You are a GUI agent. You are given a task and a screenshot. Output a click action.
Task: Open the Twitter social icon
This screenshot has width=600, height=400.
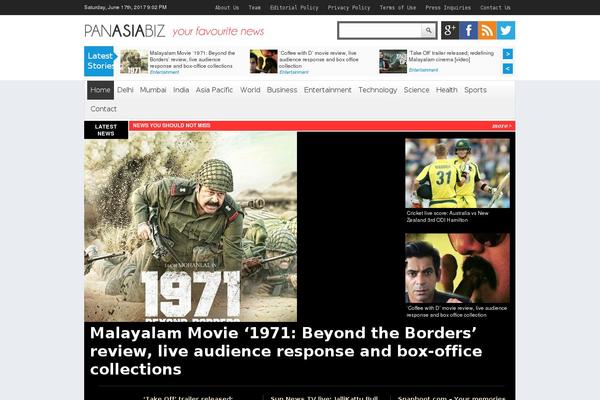click(x=505, y=30)
